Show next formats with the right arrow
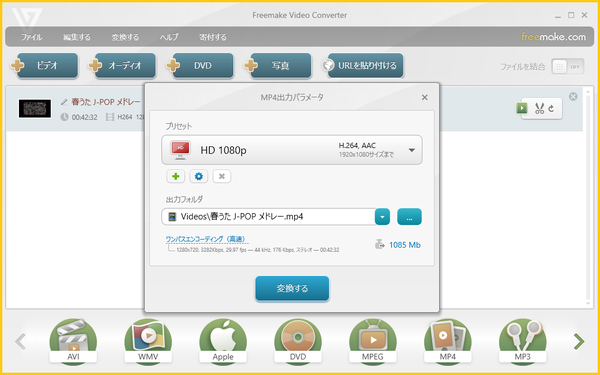Image resolution: width=600 pixels, height=375 pixels. 579,341
